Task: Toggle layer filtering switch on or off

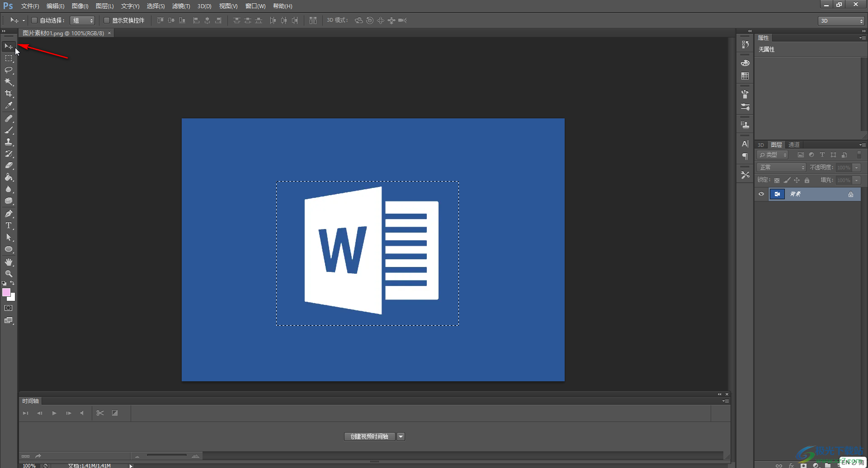Action: (x=859, y=154)
